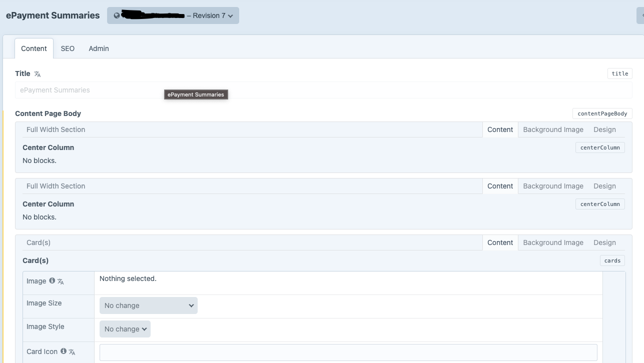Click the Card(s) block title bar

click(39, 242)
